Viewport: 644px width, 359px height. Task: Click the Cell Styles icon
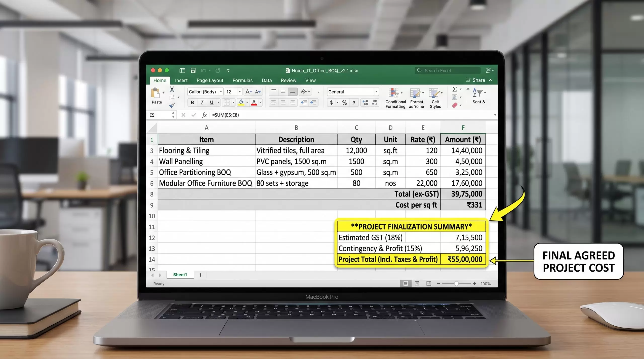[435, 98]
